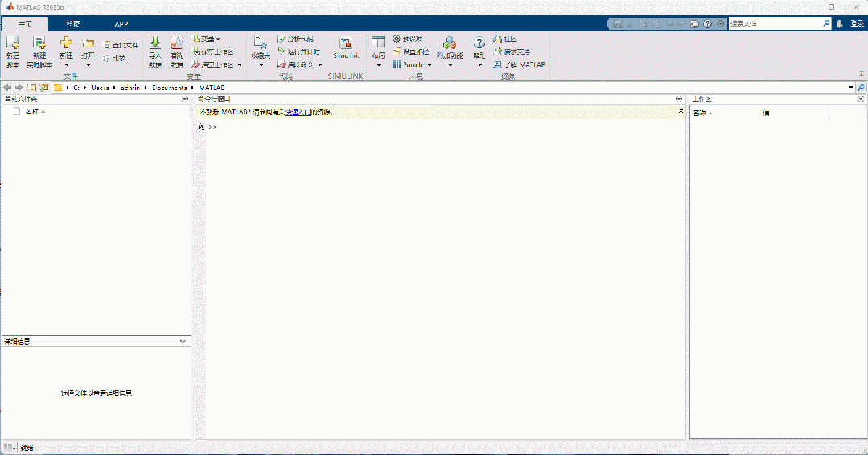Viewport: 868px width, 455px height.
Task: Click the save icon in quick access toolbar
Action: 617,24
